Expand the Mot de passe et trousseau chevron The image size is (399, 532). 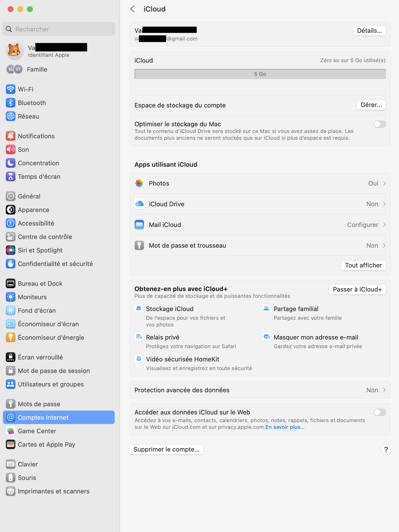point(384,246)
